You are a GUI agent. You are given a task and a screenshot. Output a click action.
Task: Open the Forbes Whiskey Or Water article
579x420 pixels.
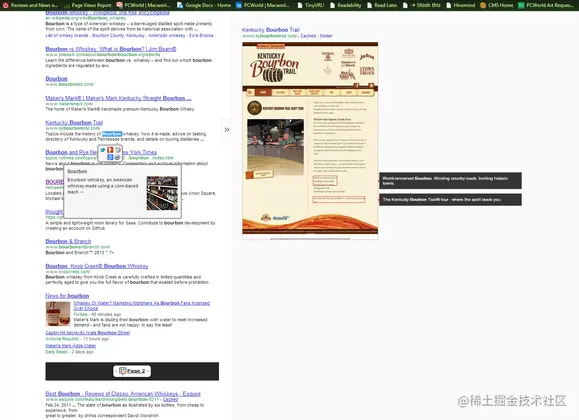(x=141, y=305)
